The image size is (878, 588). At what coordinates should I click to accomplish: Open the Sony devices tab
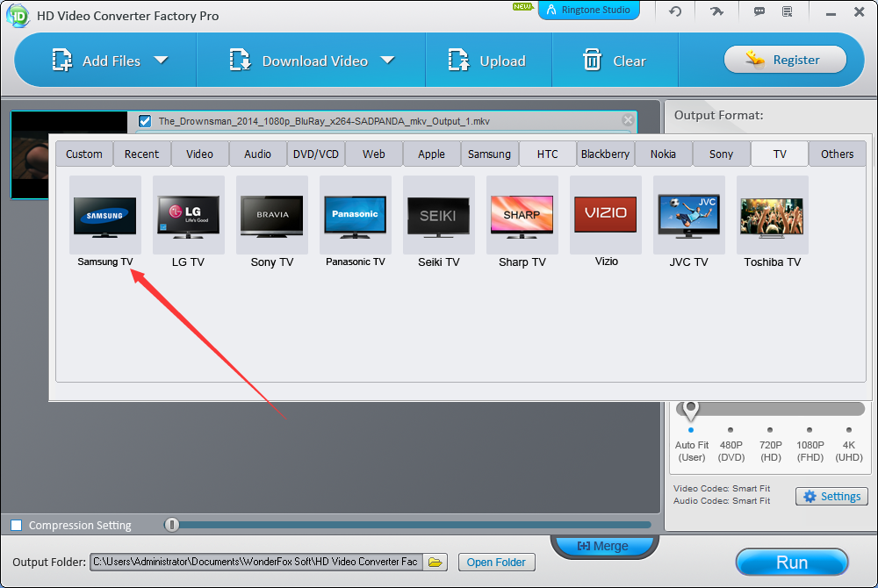pos(721,154)
